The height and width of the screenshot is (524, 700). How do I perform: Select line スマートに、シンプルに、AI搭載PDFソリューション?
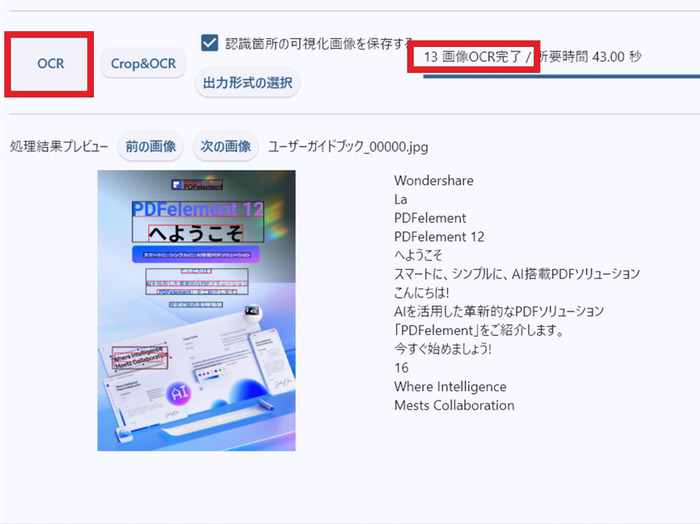[x=517, y=274]
